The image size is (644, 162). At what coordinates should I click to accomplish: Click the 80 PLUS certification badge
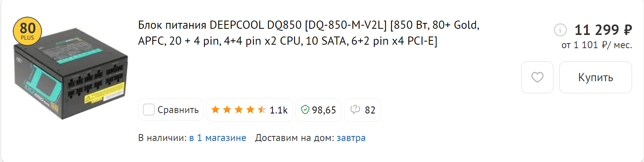pos(27,31)
